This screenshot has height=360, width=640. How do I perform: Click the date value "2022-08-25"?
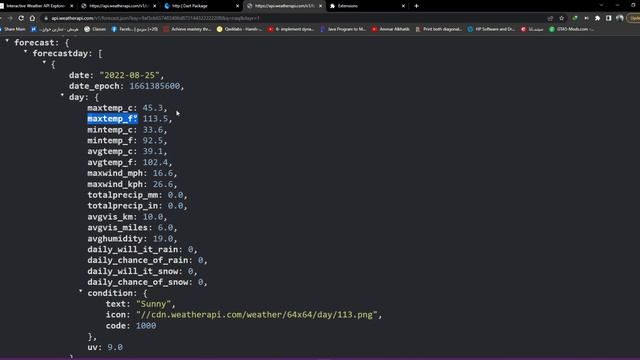pyautogui.click(x=129, y=75)
